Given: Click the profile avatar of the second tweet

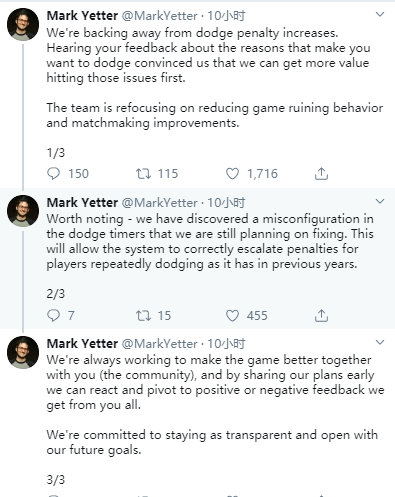Looking at the screenshot, I should coord(23,211).
